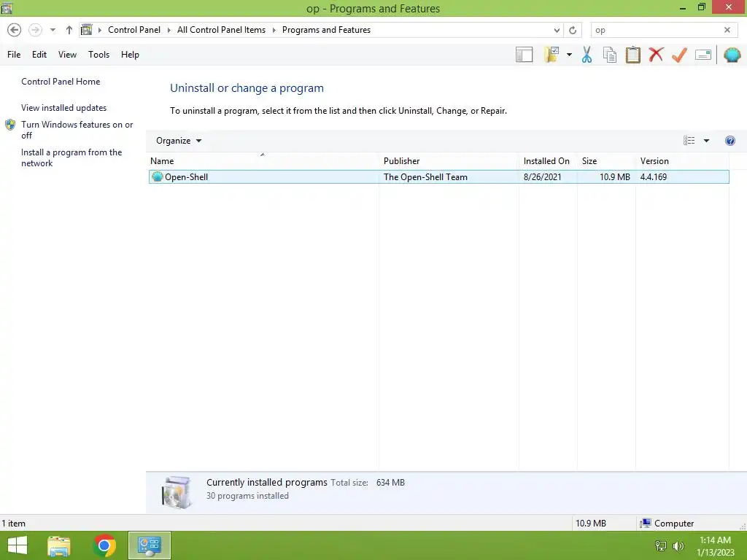Screen dimensions: 747x560
Task: Click the 8/26/2021 installed date cell
Action: click(x=542, y=177)
